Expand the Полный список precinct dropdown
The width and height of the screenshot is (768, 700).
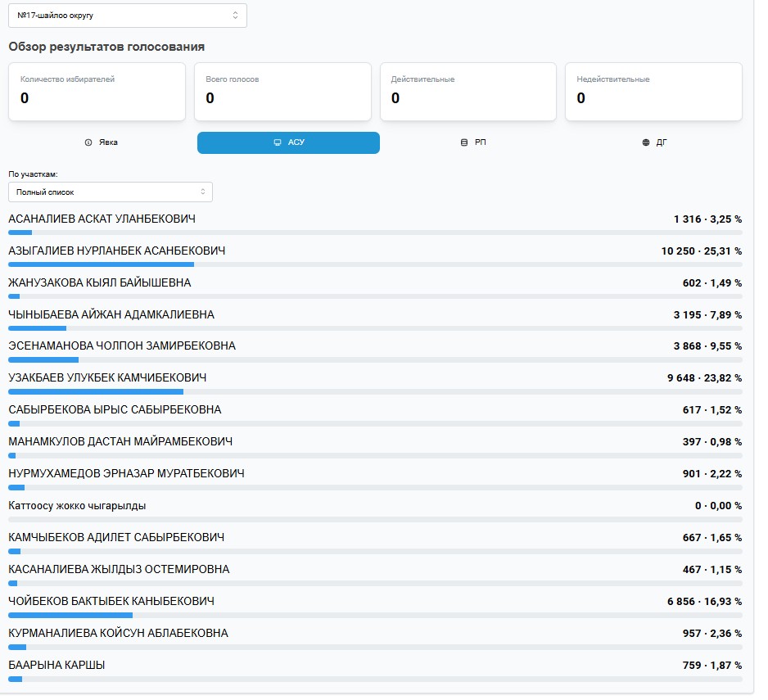click(110, 192)
